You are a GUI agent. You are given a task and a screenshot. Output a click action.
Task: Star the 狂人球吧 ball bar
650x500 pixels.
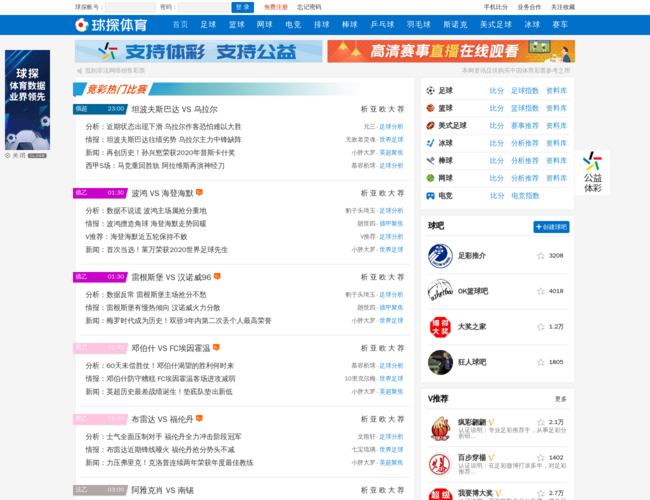541,362
